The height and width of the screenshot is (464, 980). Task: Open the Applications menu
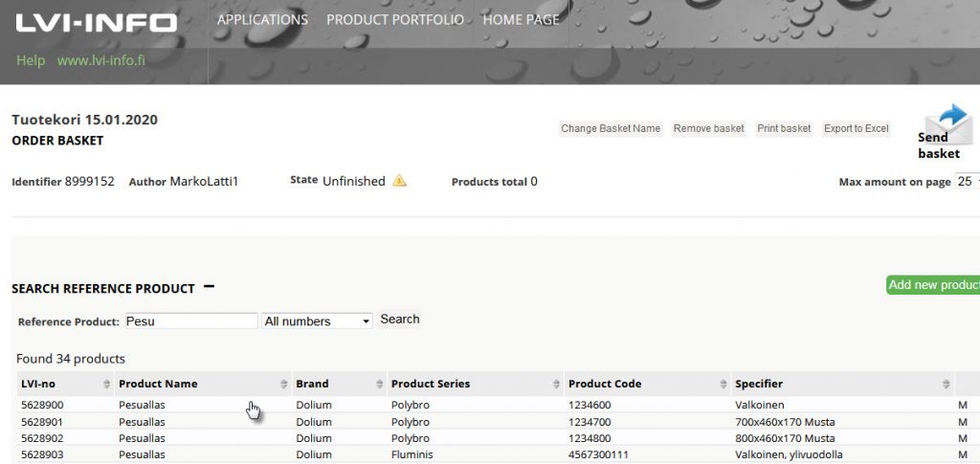tap(262, 20)
